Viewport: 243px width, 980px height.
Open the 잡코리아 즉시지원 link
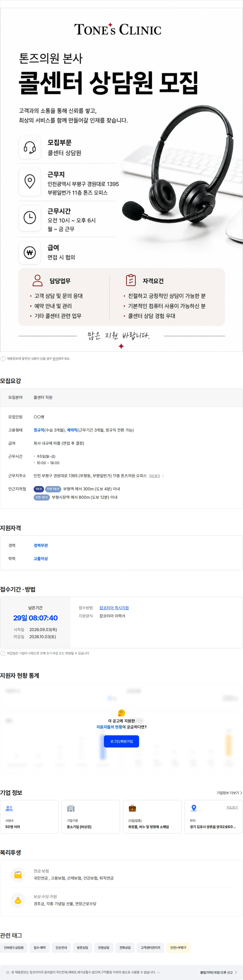[114, 608]
